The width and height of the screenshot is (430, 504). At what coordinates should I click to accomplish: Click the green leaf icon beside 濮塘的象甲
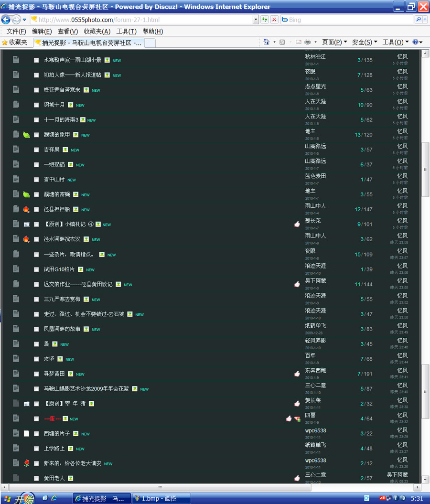click(26, 135)
